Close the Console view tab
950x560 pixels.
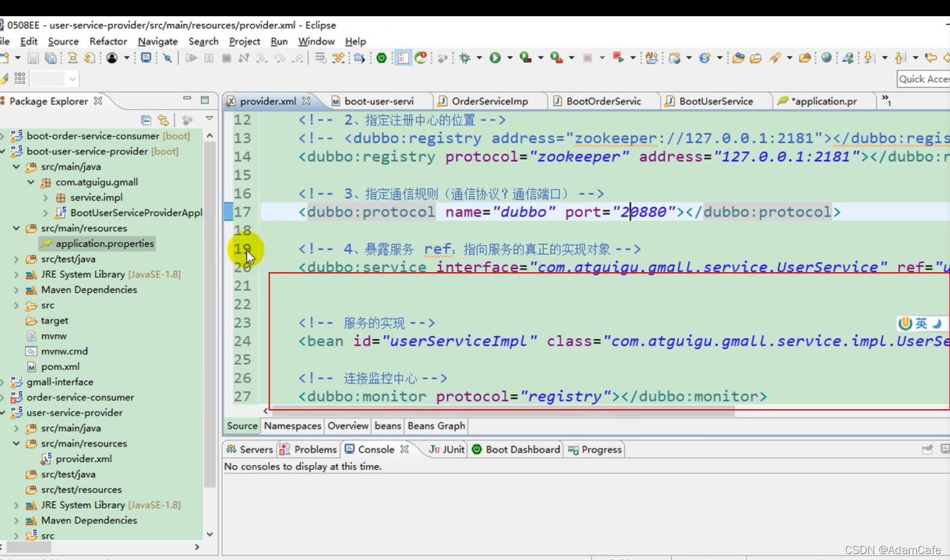pyautogui.click(x=404, y=449)
